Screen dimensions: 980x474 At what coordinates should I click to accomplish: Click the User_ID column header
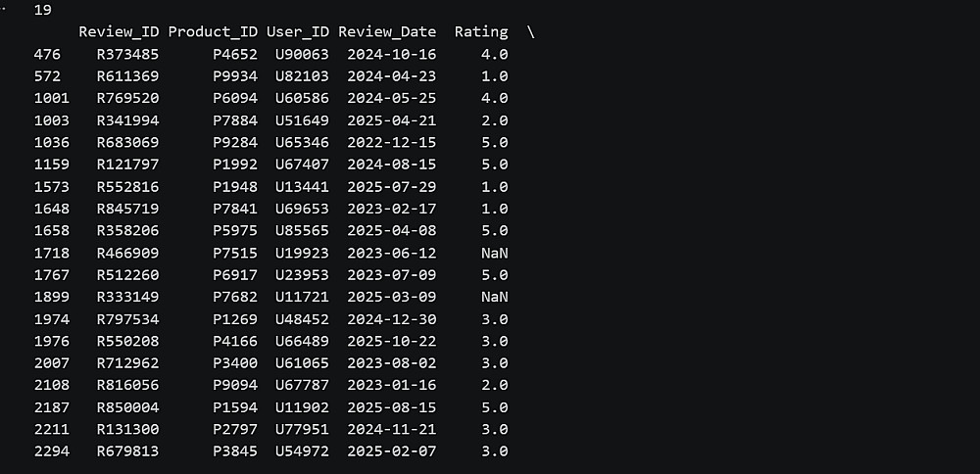298,32
